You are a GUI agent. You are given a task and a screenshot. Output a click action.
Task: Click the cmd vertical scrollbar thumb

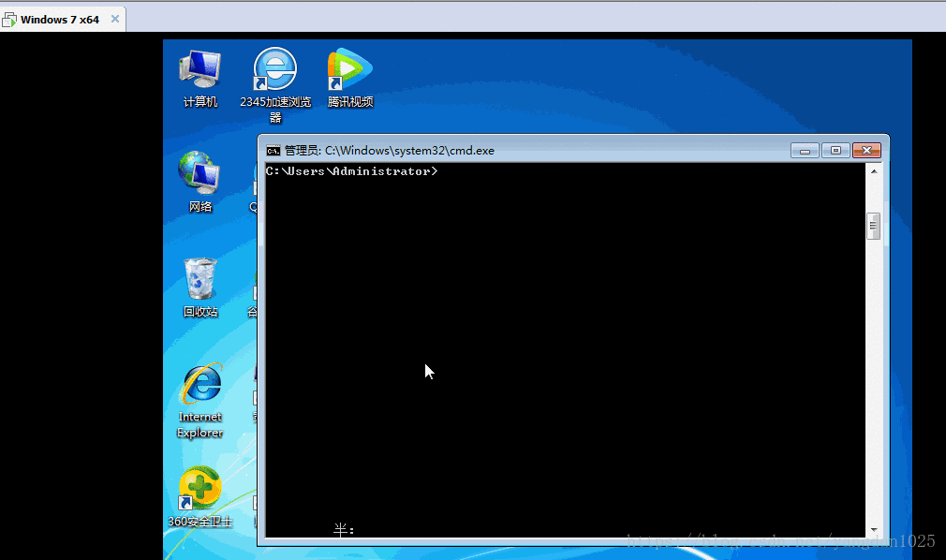pos(873,227)
